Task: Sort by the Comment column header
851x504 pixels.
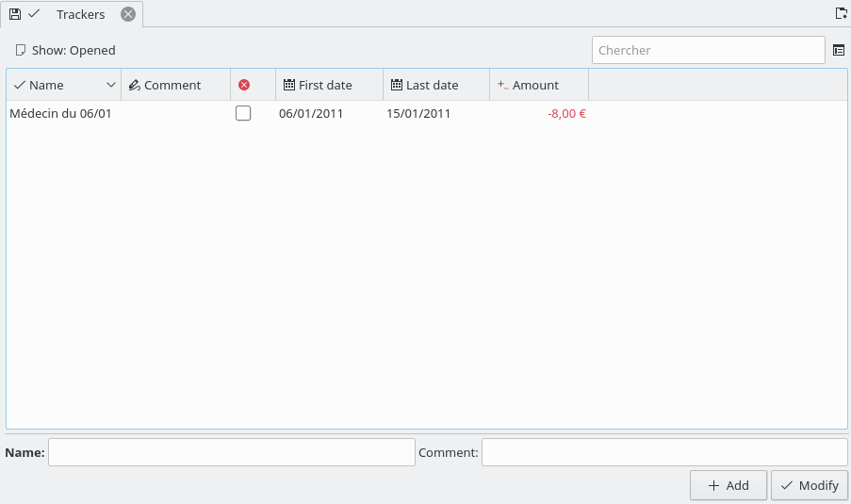Action: (x=176, y=85)
